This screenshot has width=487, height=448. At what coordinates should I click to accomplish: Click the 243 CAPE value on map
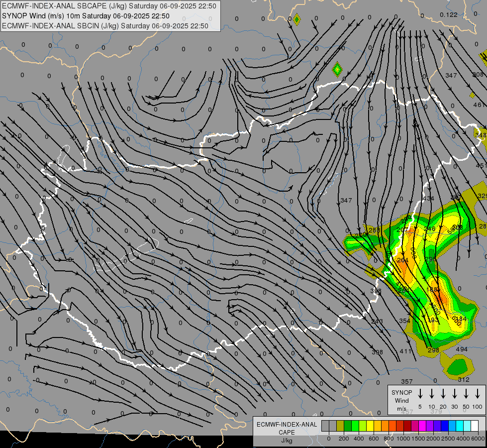(x=377, y=321)
